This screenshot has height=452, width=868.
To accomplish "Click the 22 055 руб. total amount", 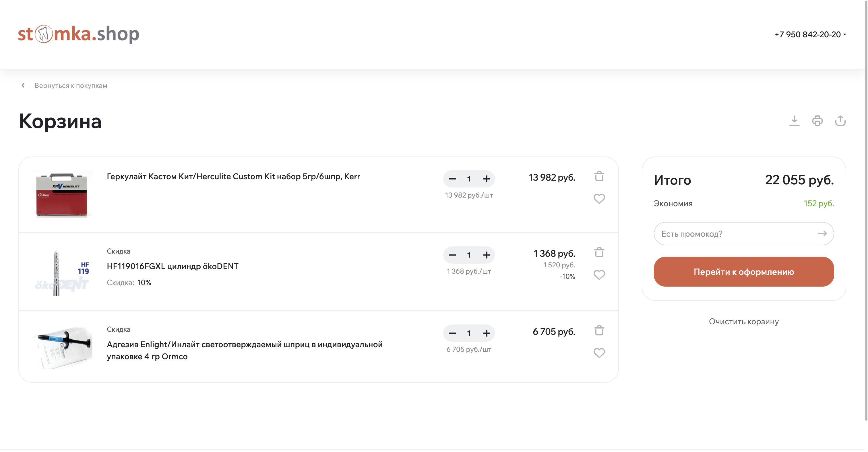I will pos(799,180).
